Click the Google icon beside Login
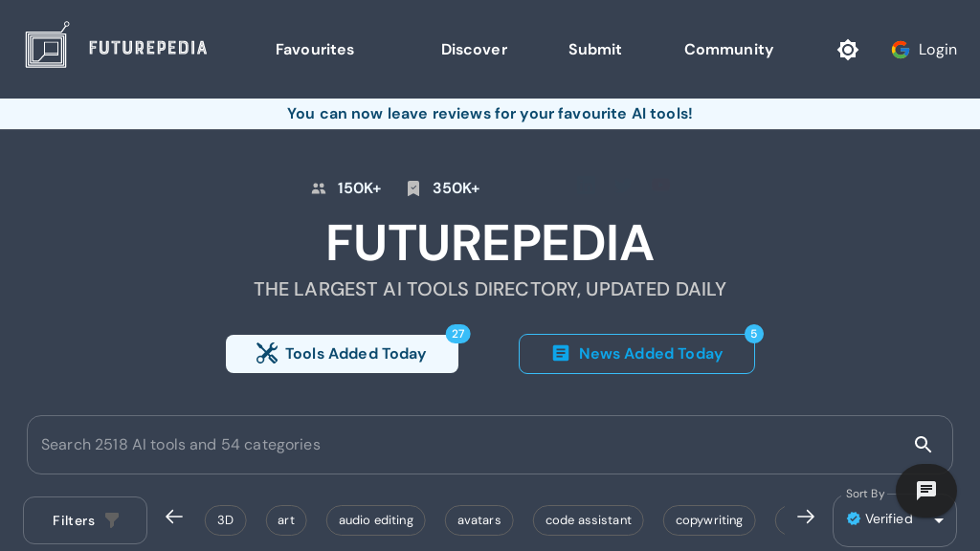This screenshot has height=551, width=980. tap(901, 50)
